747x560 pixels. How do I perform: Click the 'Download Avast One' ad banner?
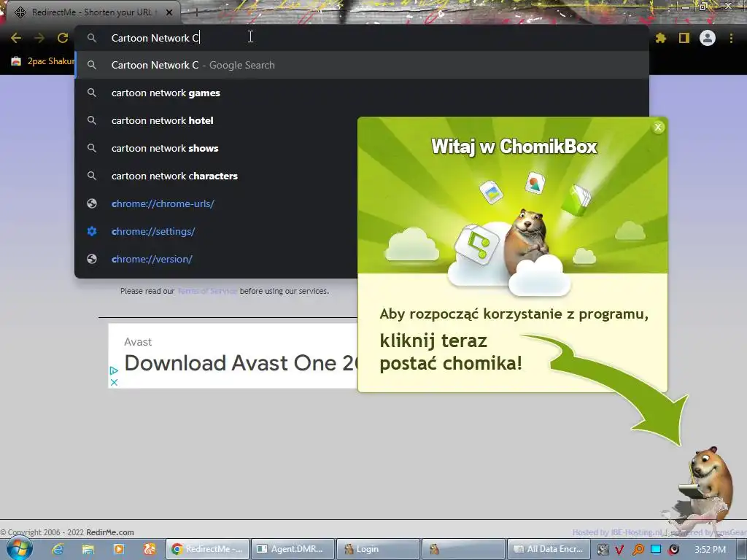coord(233,356)
